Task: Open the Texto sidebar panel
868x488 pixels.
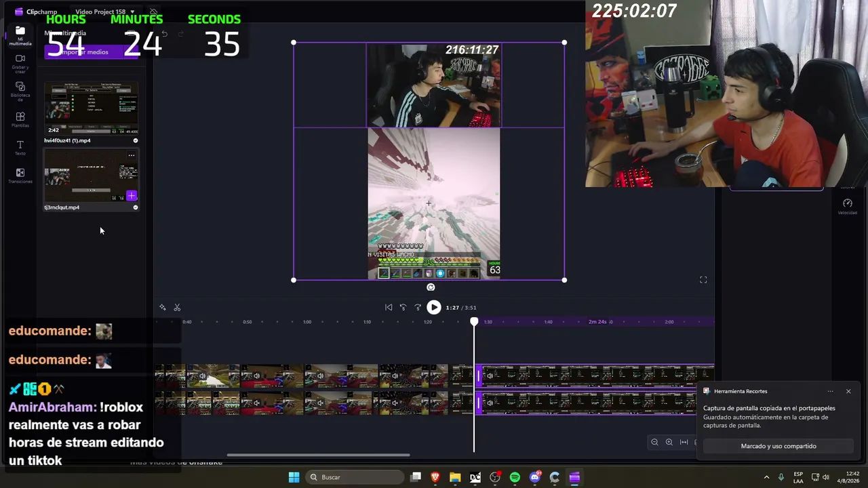Action: coord(20,148)
